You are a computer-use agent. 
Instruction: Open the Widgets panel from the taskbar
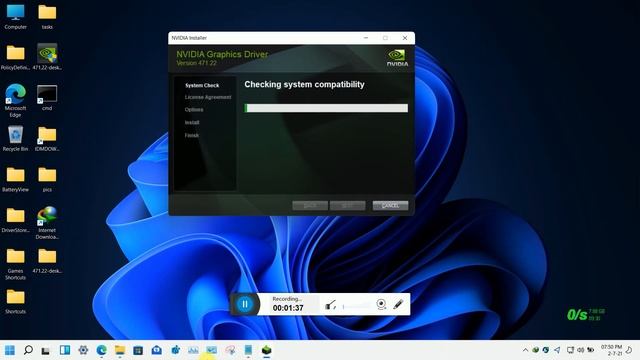click(x=64, y=350)
